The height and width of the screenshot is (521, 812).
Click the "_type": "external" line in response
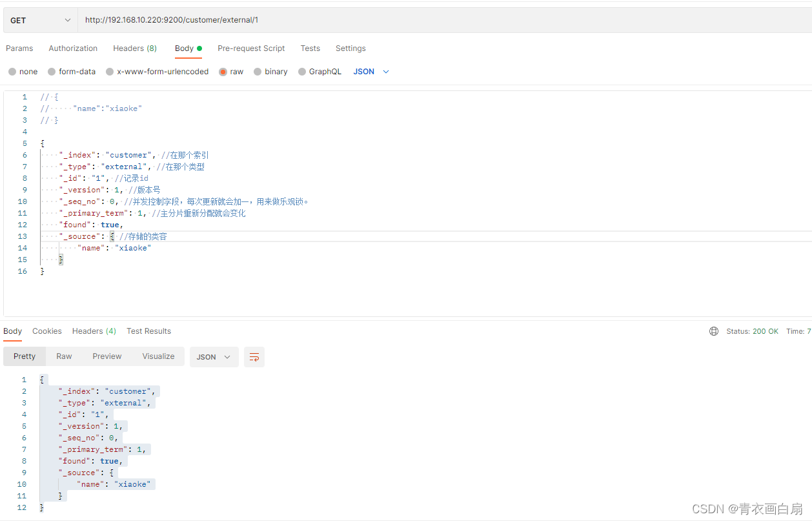point(105,403)
